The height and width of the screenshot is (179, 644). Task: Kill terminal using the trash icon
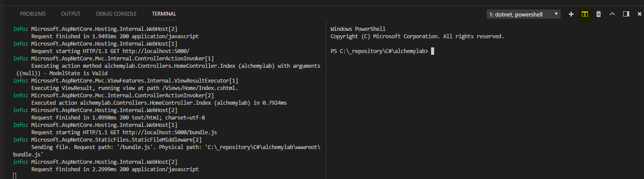coord(598,14)
